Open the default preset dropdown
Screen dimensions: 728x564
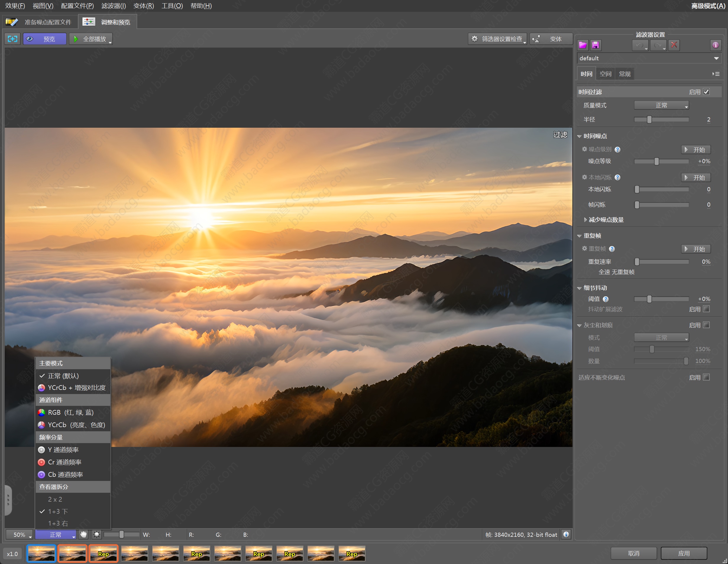point(649,58)
